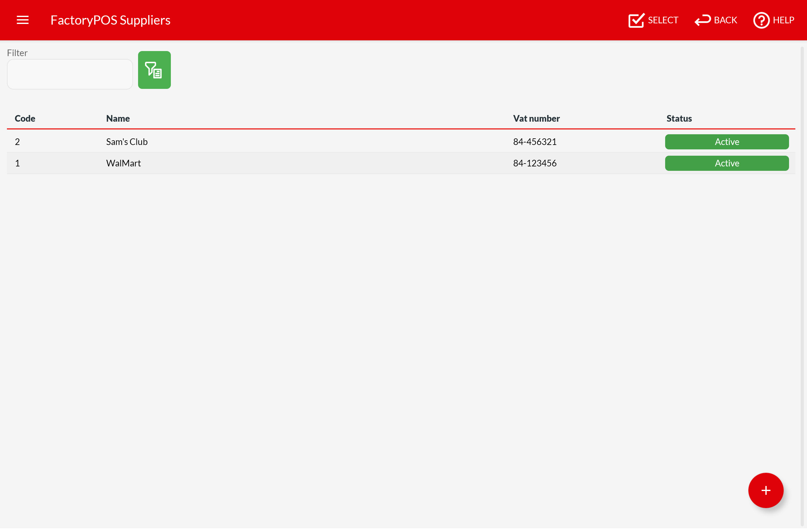Image resolution: width=807 pixels, height=532 pixels.
Task: Click the FactoryPOS Suppliers title
Action: (110, 20)
